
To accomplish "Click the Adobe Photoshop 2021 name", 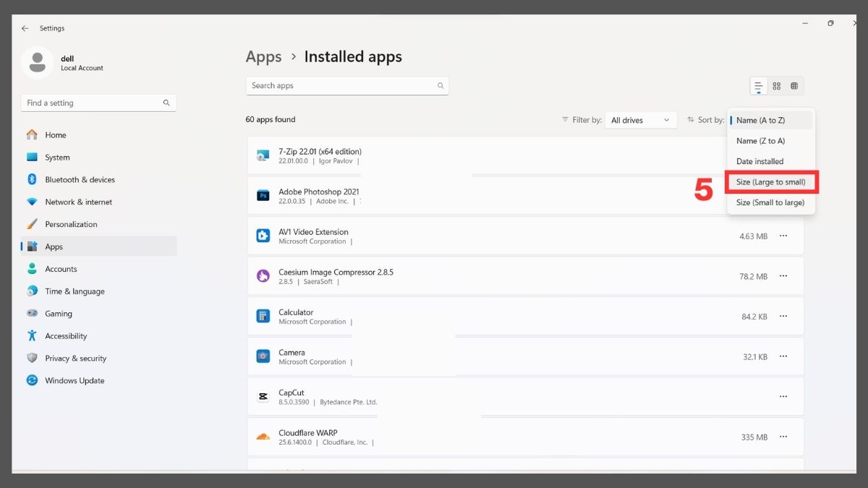I will [319, 192].
